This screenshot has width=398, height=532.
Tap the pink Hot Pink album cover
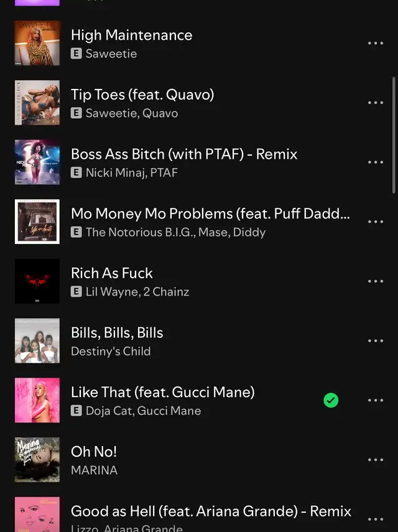pos(37,400)
